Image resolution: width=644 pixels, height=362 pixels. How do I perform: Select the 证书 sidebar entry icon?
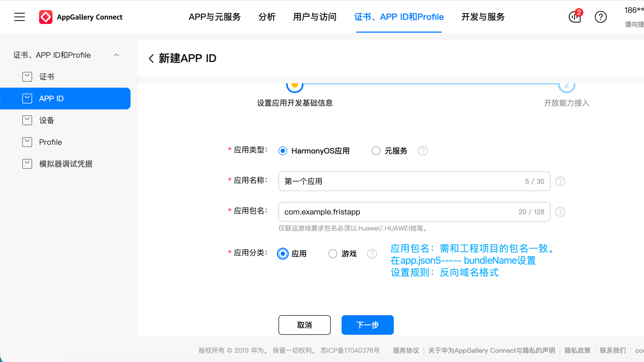pos(27,76)
